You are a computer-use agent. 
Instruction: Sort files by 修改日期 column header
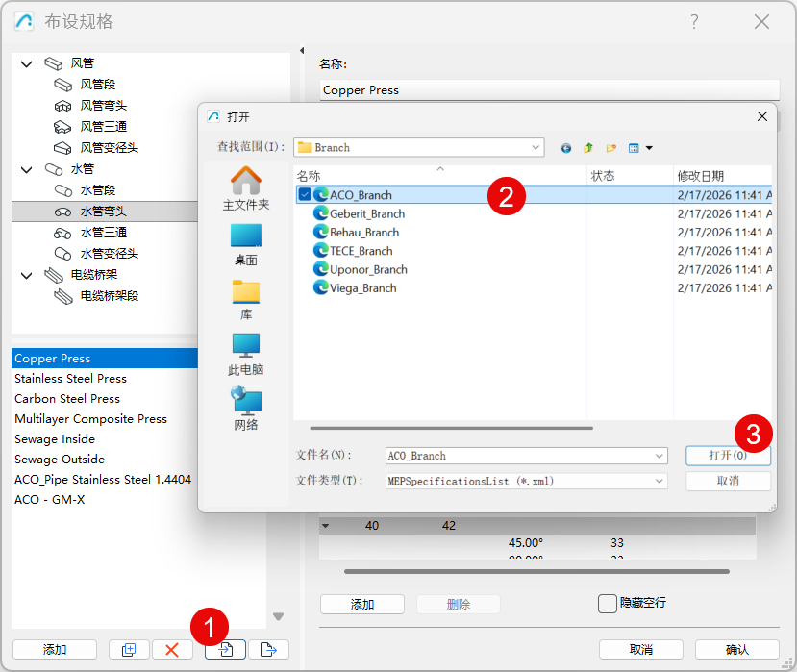(x=722, y=176)
